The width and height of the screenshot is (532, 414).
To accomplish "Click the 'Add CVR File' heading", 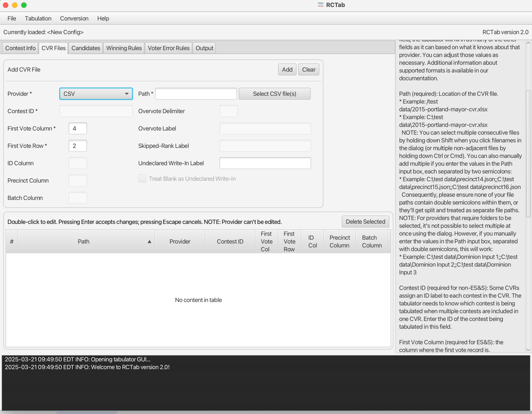I will 24,69.
